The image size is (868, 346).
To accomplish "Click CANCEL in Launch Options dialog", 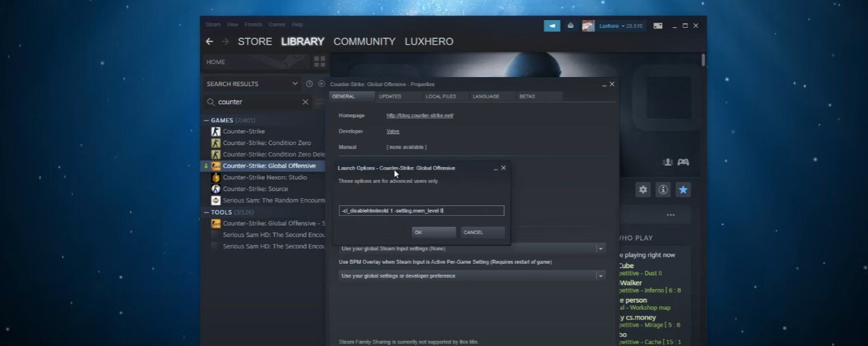I will (x=482, y=232).
